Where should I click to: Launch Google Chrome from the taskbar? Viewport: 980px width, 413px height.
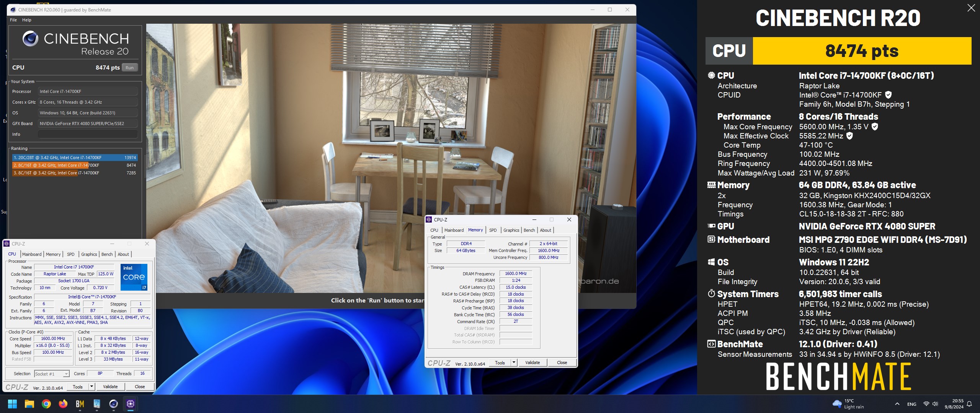coord(46,404)
